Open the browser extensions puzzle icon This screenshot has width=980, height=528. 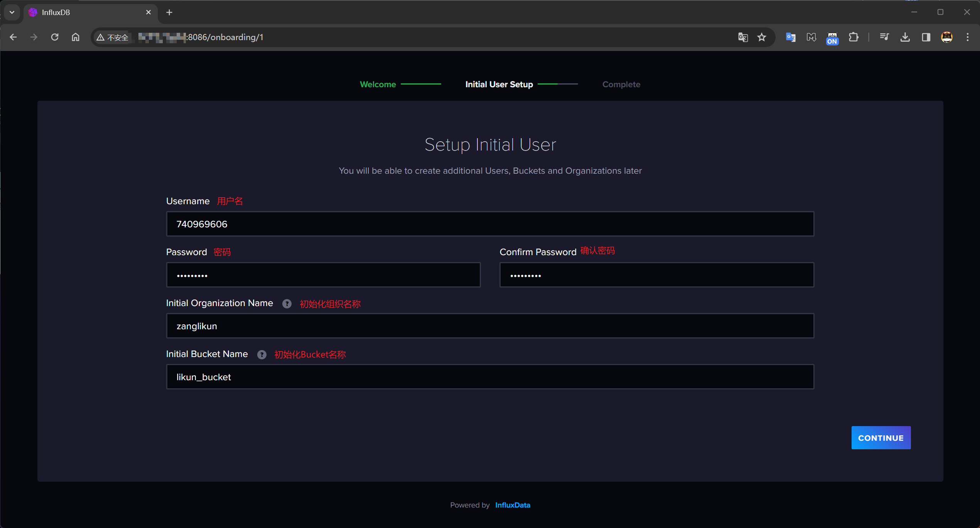853,37
